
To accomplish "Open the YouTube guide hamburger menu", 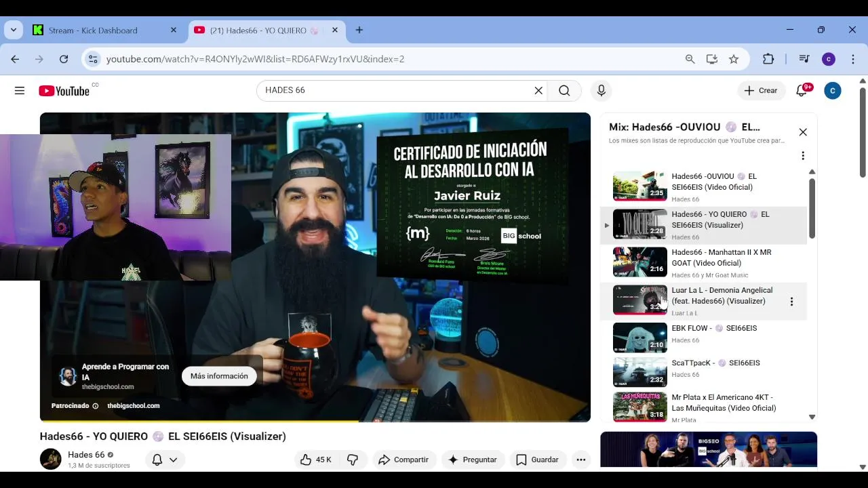I will (20, 91).
